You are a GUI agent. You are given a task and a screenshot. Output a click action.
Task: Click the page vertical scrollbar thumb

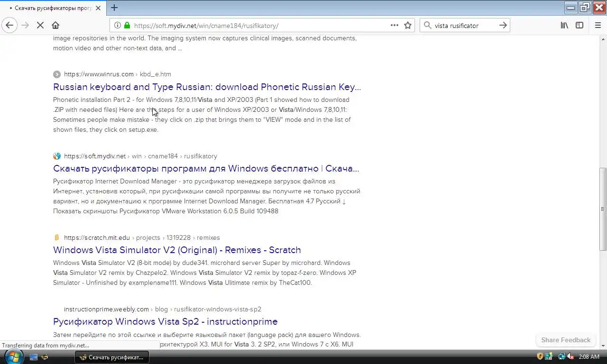click(x=603, y=209)
